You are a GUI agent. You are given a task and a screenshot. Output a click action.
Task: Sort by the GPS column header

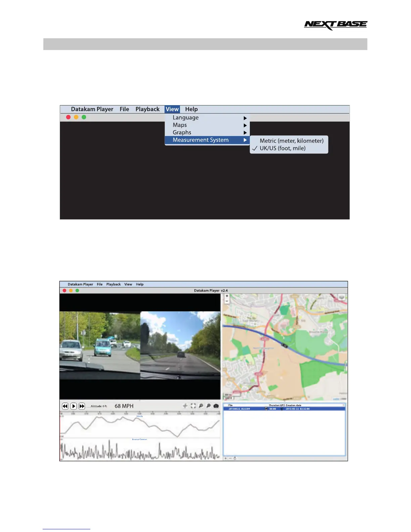click(282, 405)
